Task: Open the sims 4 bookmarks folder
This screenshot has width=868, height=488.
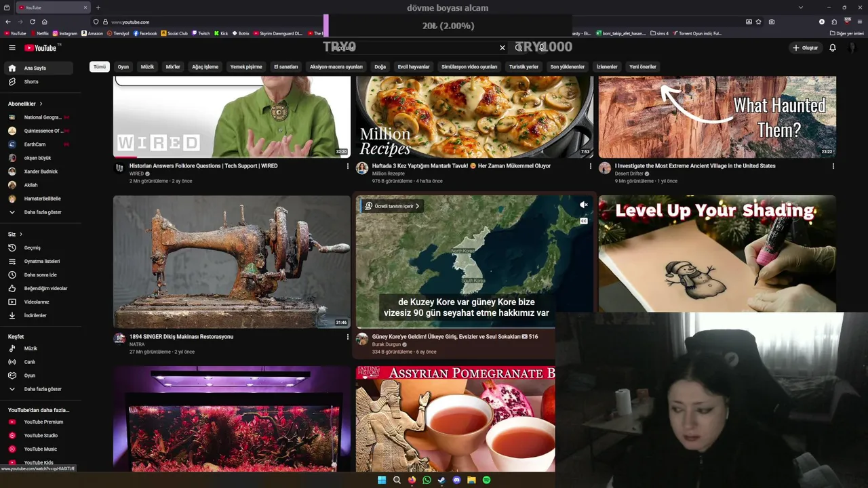Action: (x=659, y=33)
